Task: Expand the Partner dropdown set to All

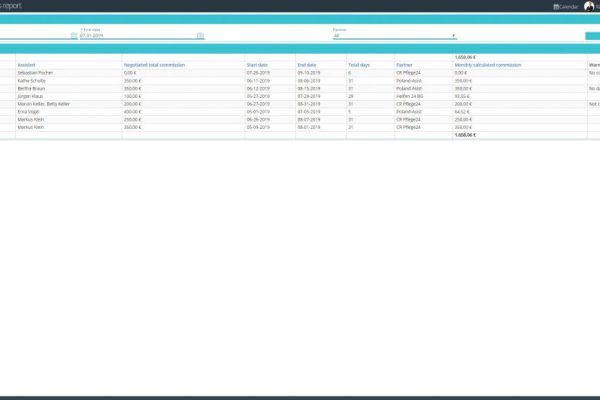Action: [395, 36]
